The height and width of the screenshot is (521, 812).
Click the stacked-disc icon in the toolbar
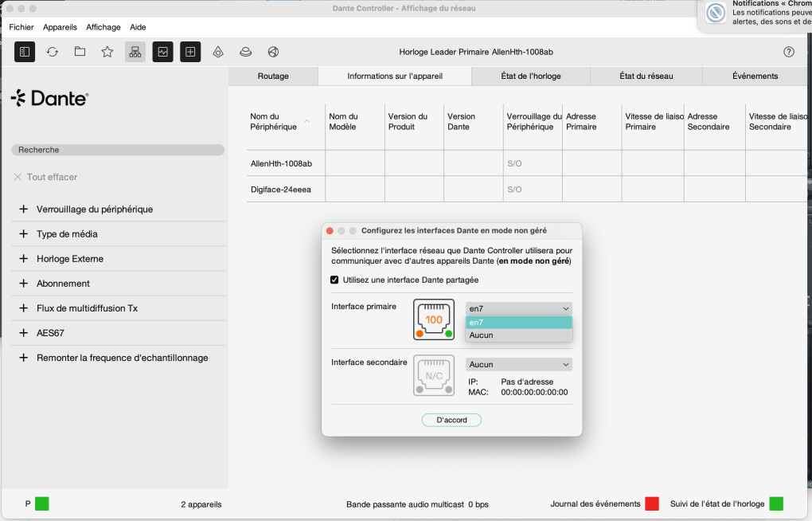point(245,52)
